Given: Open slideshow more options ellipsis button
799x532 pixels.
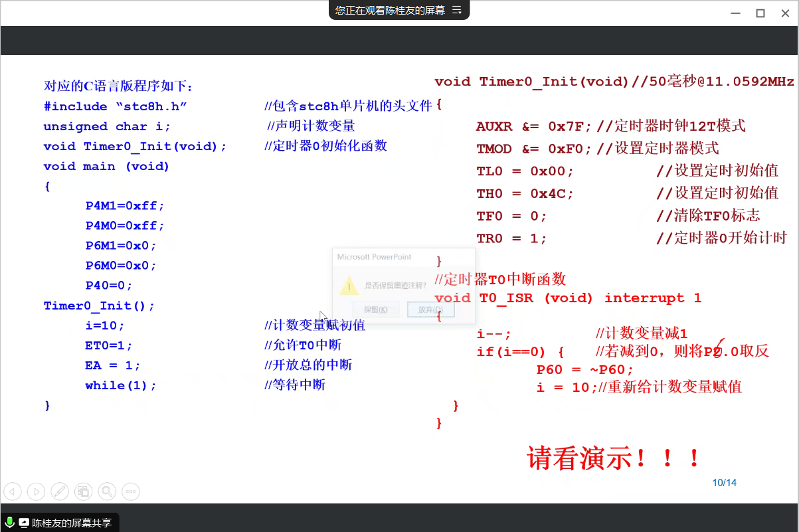Looking at the screenshot, I should [130, 491].
